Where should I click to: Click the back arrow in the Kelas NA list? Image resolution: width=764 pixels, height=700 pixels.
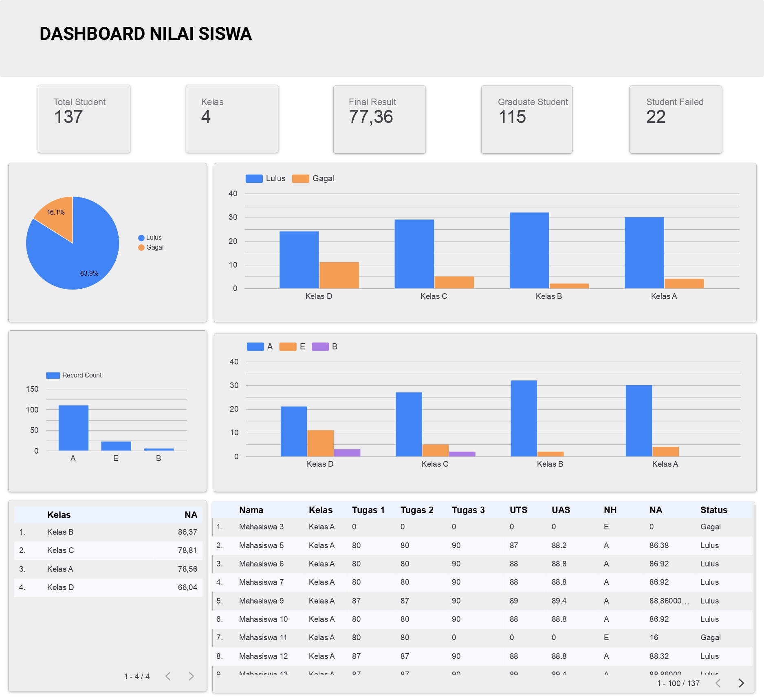point(167,676)
